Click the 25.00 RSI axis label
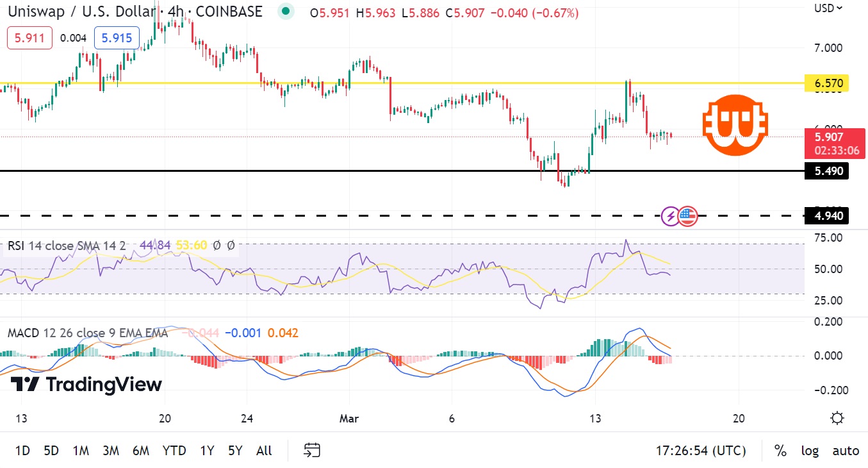Viewport: 868px width, 468px height. tap(830, 300)
